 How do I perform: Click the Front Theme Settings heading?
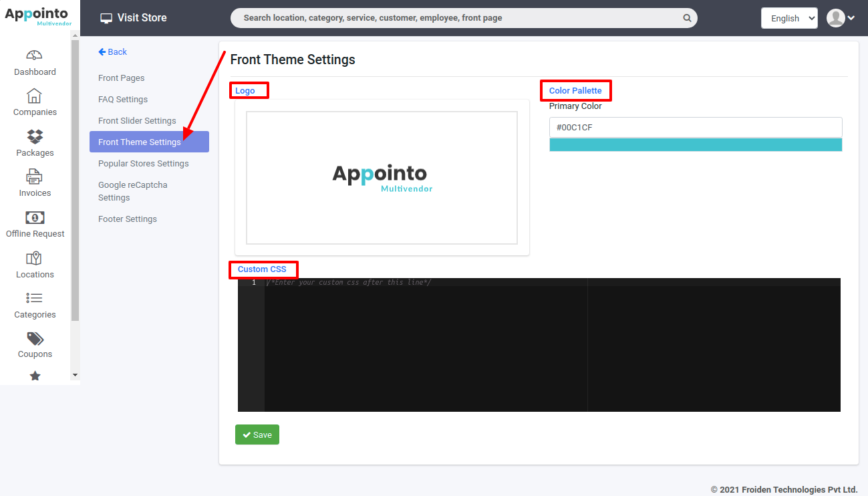(293, 59)
